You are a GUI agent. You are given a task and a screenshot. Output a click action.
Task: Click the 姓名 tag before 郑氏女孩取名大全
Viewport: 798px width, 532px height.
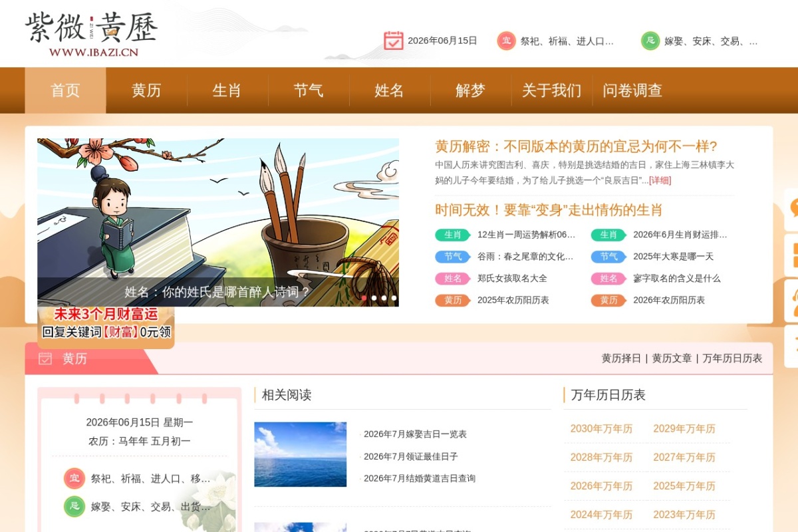(x=453, y=279)
